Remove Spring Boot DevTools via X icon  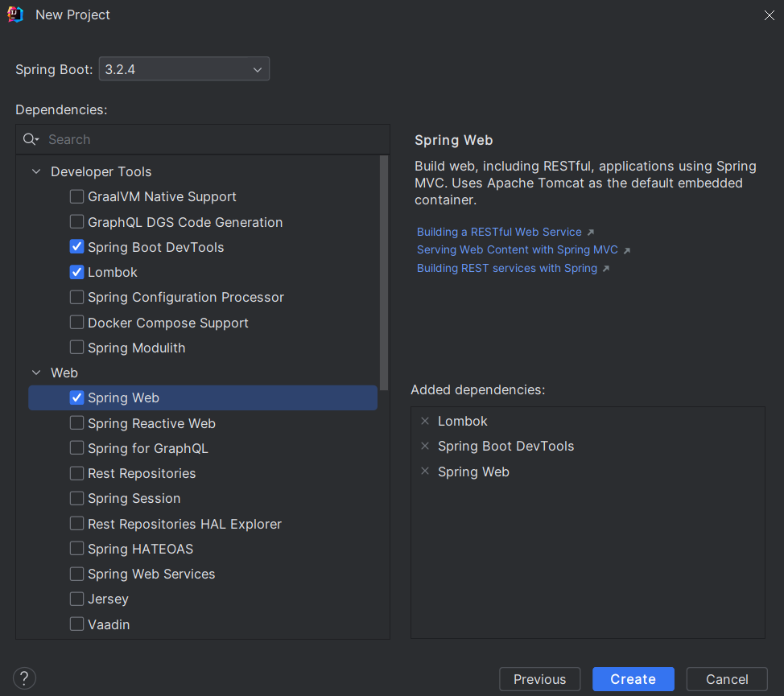tap(425, 446)
